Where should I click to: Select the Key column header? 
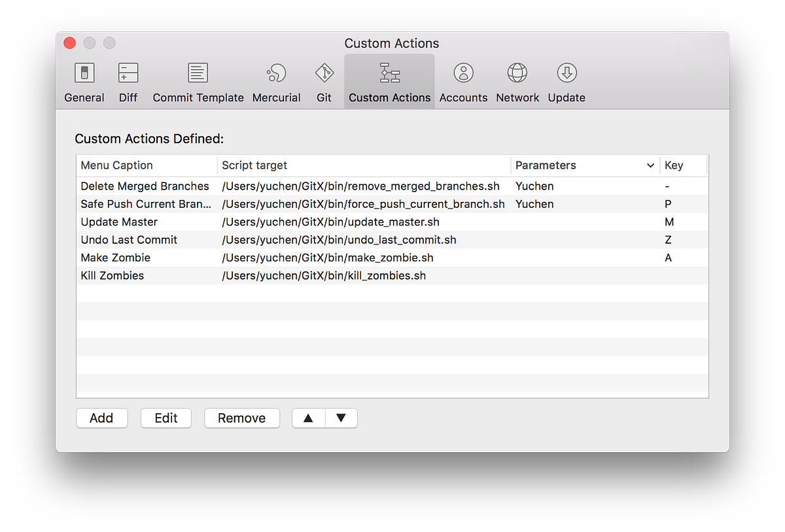[674, 165]
